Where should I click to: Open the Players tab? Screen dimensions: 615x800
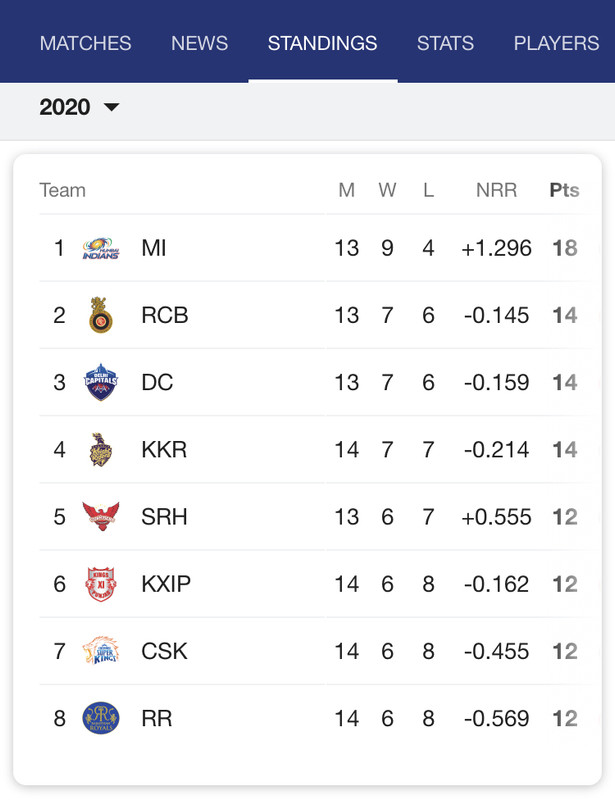[x=556, y=43]
